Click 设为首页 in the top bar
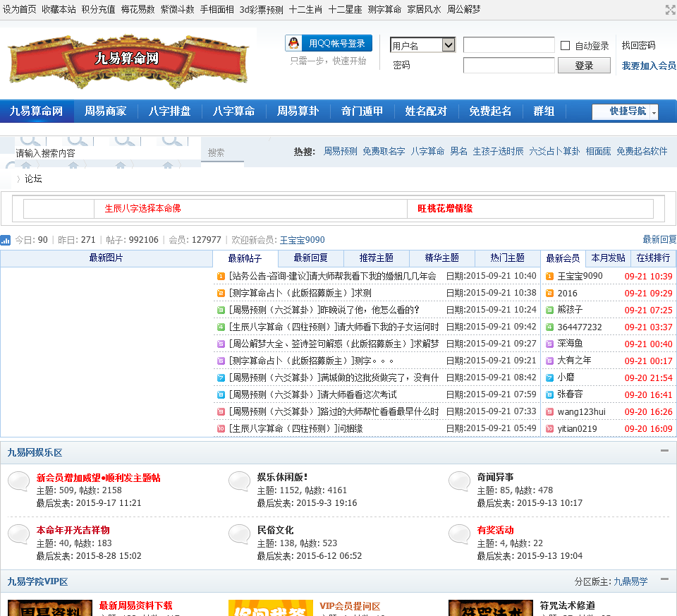The image size is (677, 616). 20,9
